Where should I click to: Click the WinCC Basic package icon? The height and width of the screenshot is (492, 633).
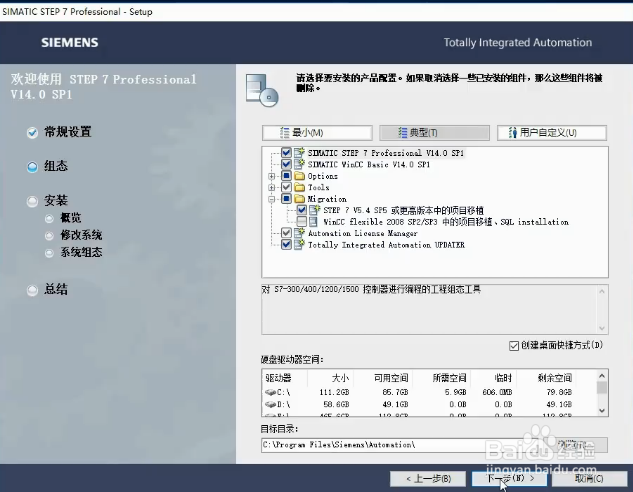pyautogui.click(x=299, y=164)
